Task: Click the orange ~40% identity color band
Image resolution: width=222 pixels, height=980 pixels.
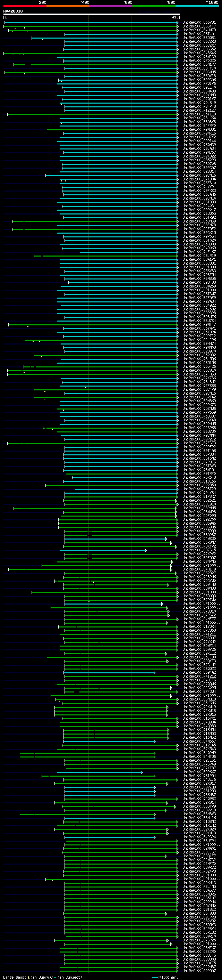Action: (x=68, y=6)
